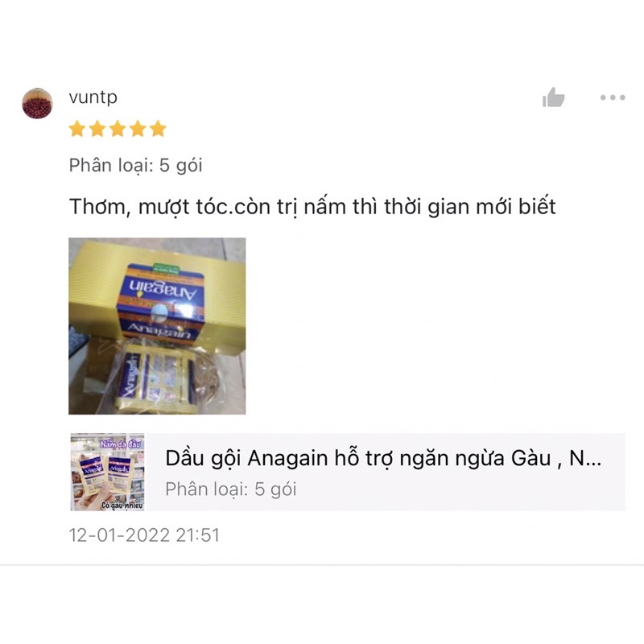Image resolution: width=644 pixels, height=644 pixels.
Task: Open the username vuntp profile link
Action: click(x=93, y=97)
